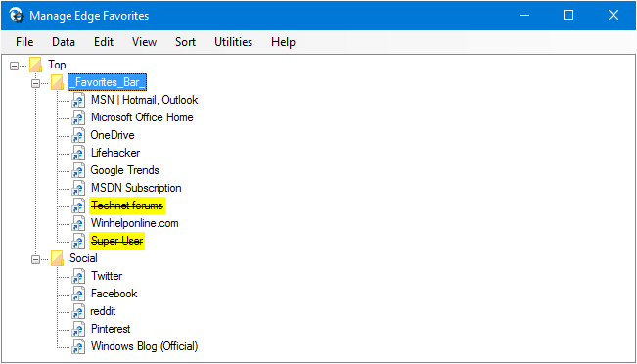Select the Social folder label

click(x=83, y=258)
